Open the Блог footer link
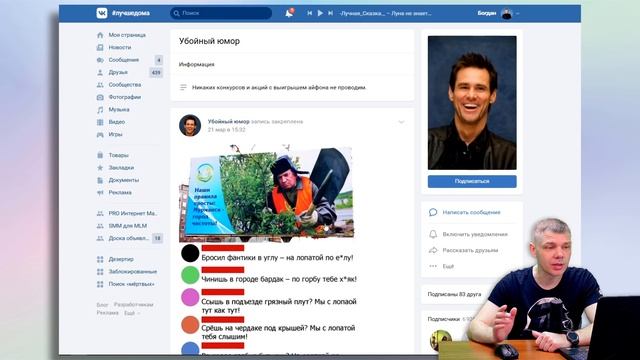The width and height of the screenshot is (640, 360). 102,304
